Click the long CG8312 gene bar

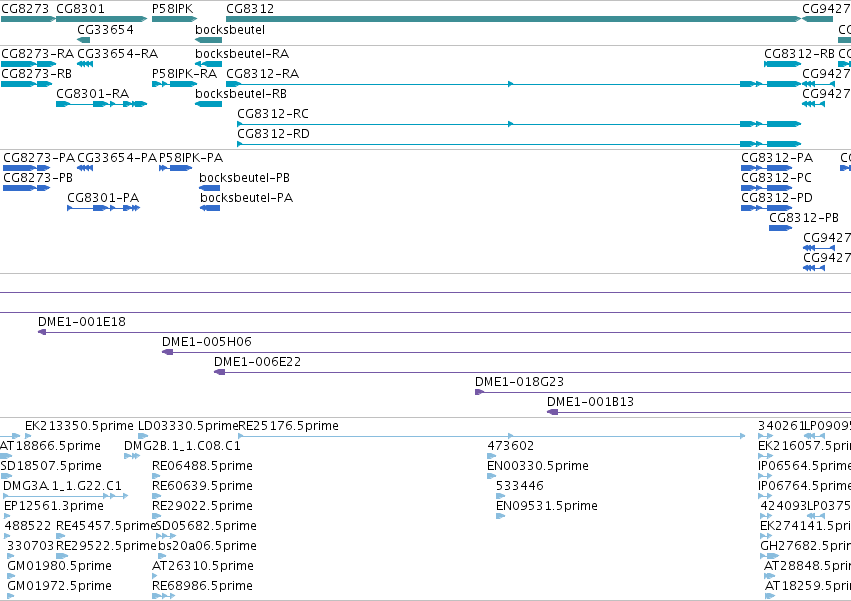513,19
